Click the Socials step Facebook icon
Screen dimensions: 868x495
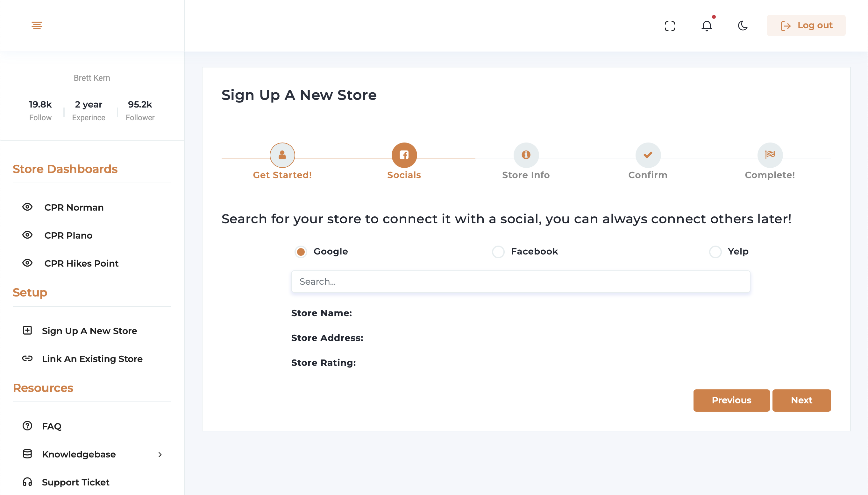(404, 155)
